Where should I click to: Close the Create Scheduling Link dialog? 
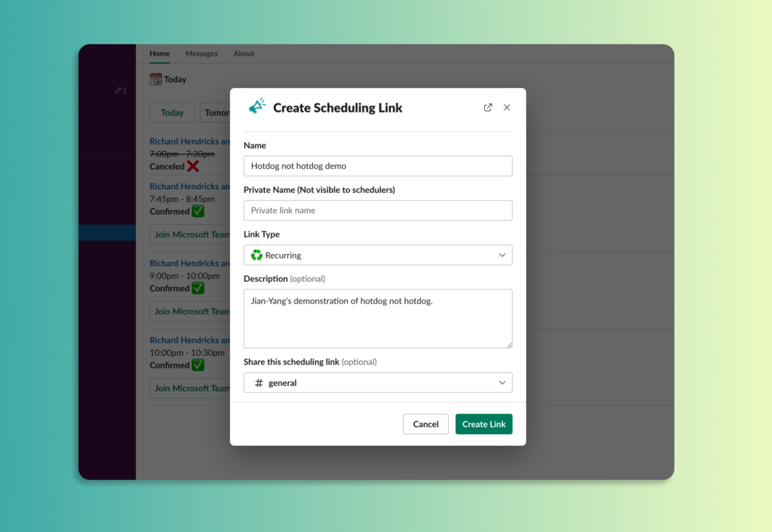tap(507, 108)
